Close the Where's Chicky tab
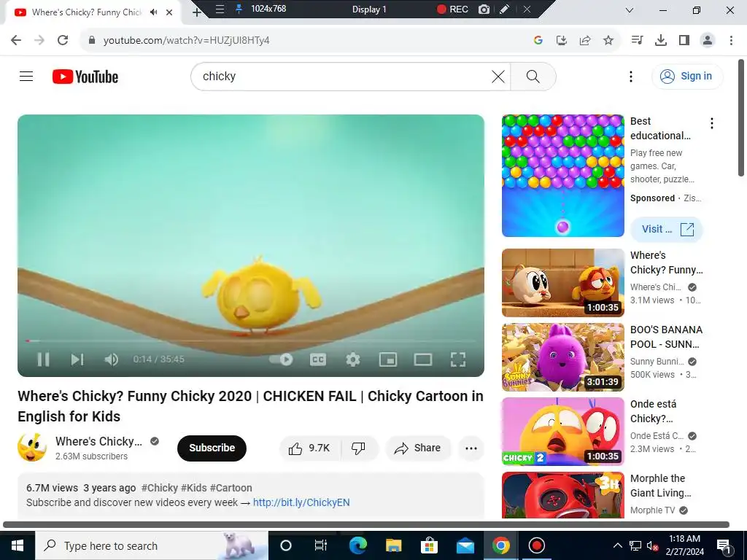Screen dimensions: 747x560 pyautogui.click(x=169, y=12)
